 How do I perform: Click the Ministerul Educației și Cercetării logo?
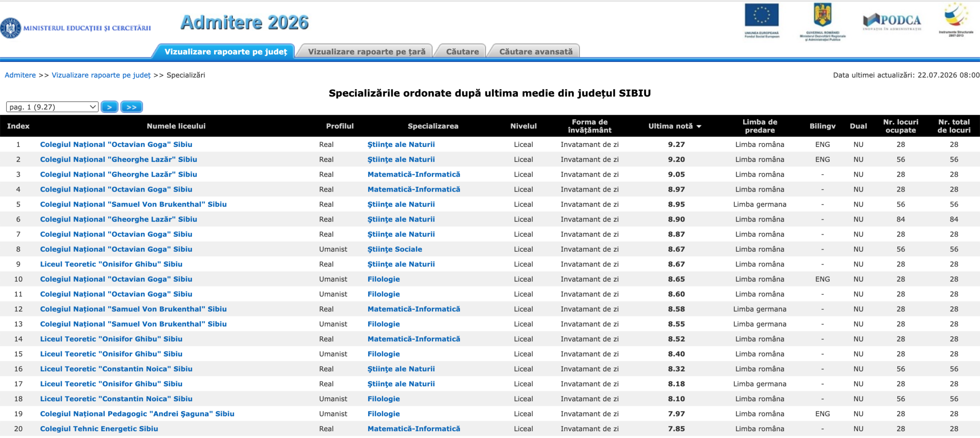76,28
